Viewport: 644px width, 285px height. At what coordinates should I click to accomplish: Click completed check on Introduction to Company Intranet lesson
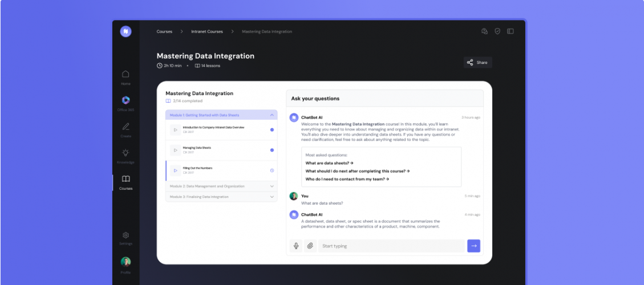pos(272,130)
